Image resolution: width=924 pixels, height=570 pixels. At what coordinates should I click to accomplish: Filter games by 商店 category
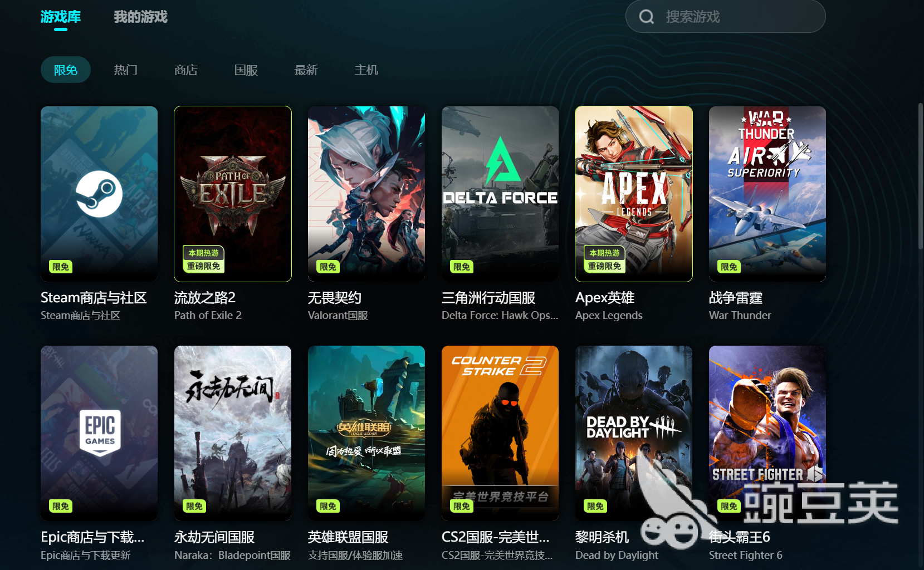coord(186,70)
